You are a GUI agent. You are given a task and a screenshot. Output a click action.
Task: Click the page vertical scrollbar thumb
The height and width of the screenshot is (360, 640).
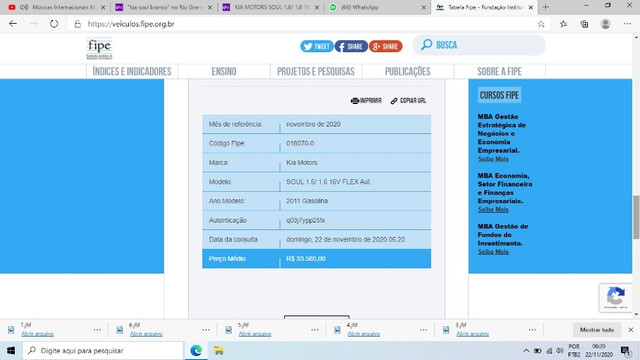pyautogui.click(x=636, y=217)
